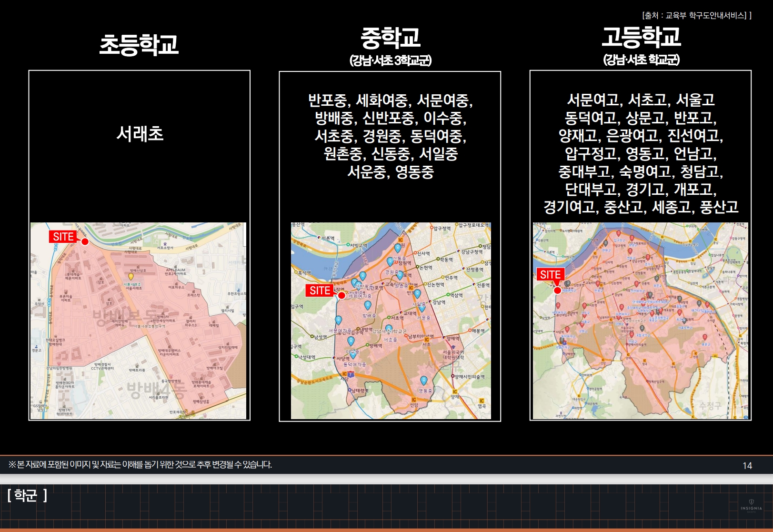Click the 고등학교 heading
This screenshot has width=773, height=532.
pyautogui.click(x=641, y=37)
